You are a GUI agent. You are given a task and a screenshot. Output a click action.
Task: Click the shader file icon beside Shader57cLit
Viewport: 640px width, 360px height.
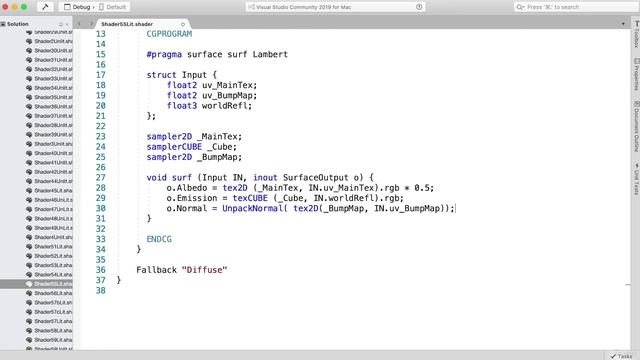point(29,312)
